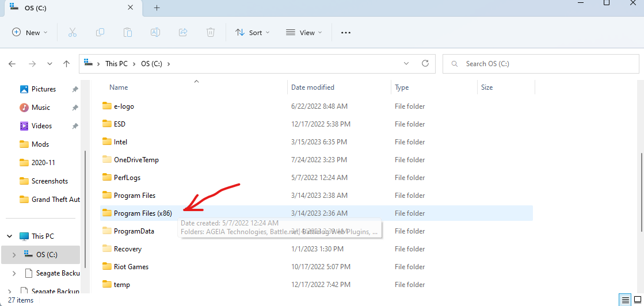Expand the OS (C:) tree node
The width and height of the screenshot is (644, 306).
click(x=14, y=255)
